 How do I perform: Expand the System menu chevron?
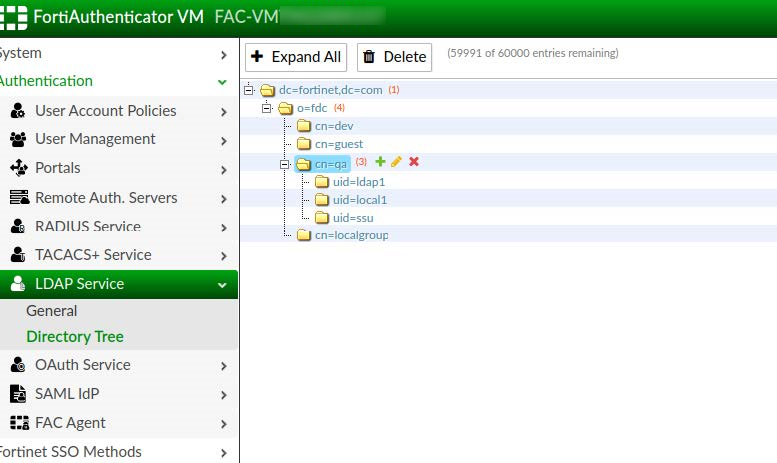pos(223,55)
